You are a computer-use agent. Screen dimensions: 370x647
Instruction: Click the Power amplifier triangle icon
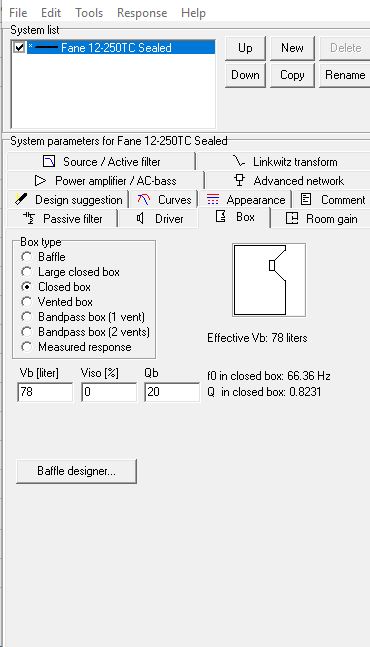coord(40,180)
